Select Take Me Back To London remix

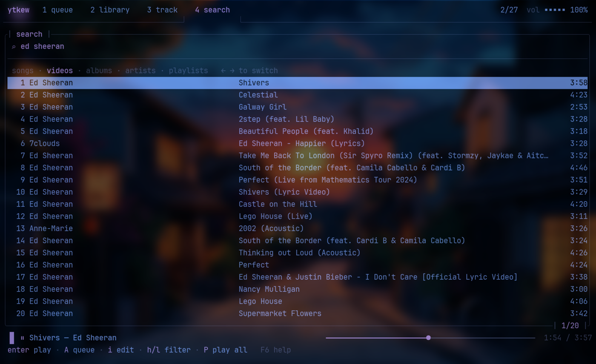pyautogui.click(x=297, y=156)
